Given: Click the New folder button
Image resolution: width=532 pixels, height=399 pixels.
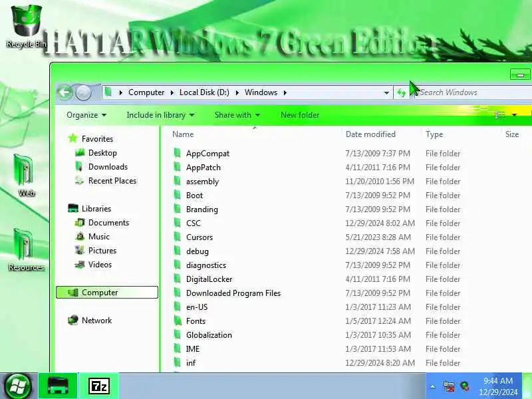Looking at the screenshot, I should (x=300, y=115).
